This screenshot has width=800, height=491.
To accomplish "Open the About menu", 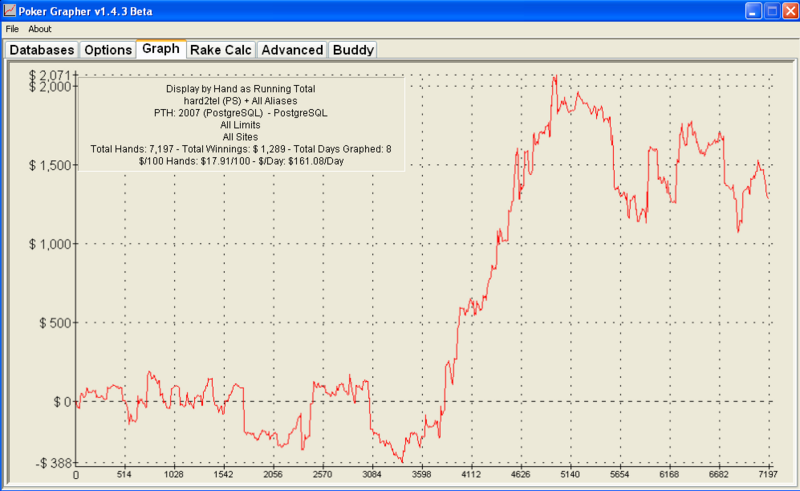I will [40, 29].
